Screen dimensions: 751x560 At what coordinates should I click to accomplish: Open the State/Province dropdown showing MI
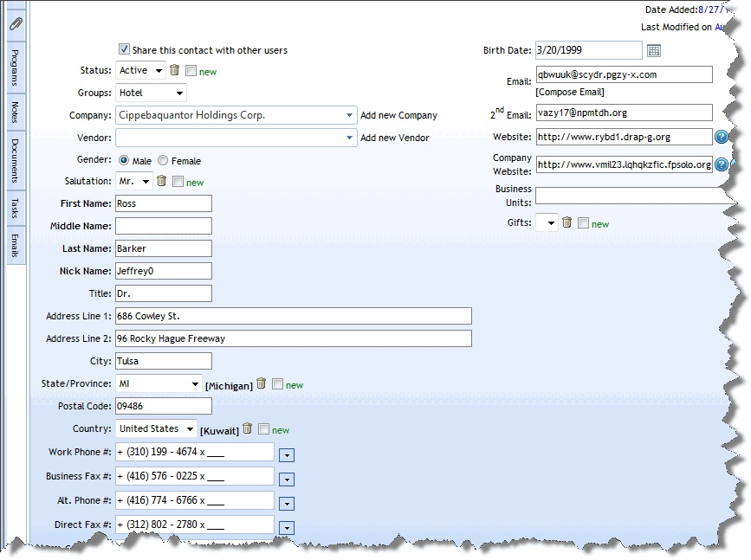[159, 383]
